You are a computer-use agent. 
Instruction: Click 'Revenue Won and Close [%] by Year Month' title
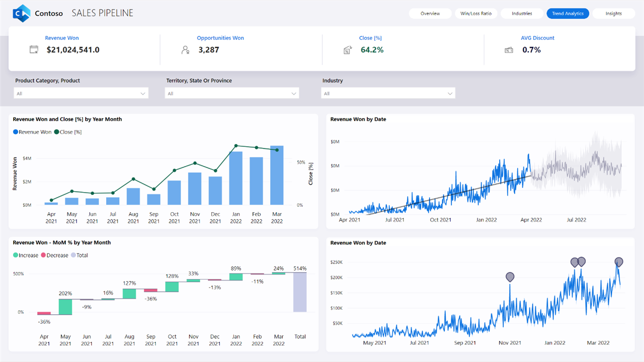tap(67, 120)
